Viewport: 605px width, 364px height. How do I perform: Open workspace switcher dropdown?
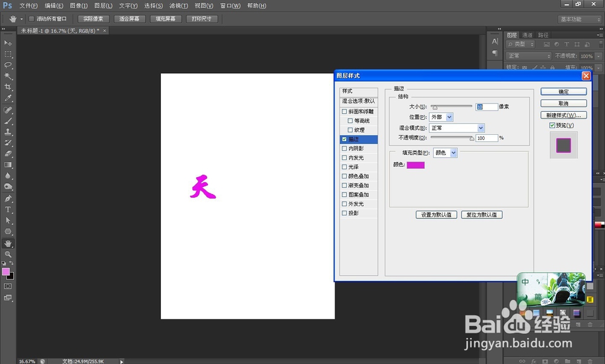[580, 19]
